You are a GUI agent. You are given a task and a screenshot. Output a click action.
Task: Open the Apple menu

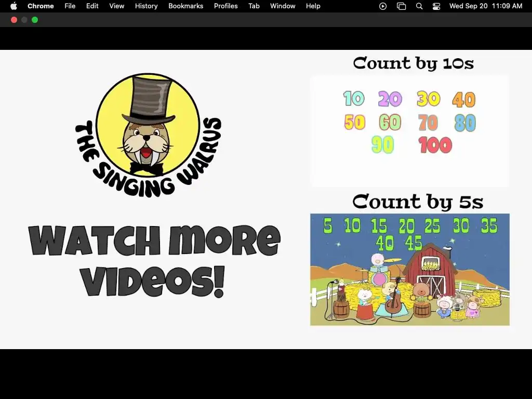coord(14,6)
